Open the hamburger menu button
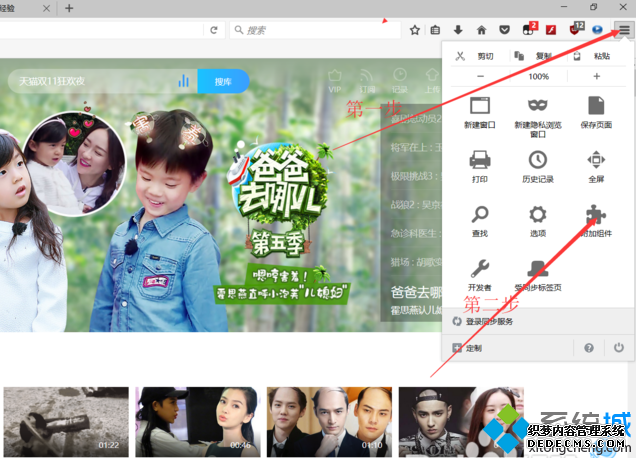Image resolution: width=636 pixels, height=458 pixels. pyautogui.click(x=624, y=30)
